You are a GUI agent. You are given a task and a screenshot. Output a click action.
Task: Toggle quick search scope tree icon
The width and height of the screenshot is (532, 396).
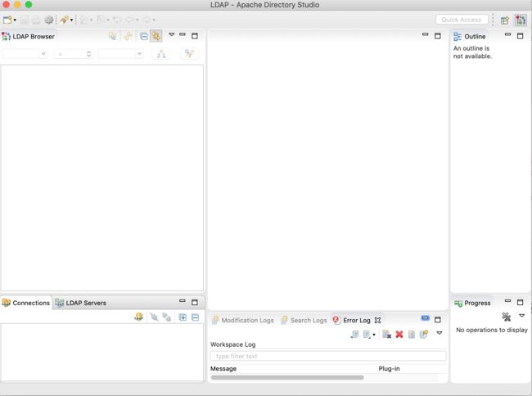click(x=161, y=53)
